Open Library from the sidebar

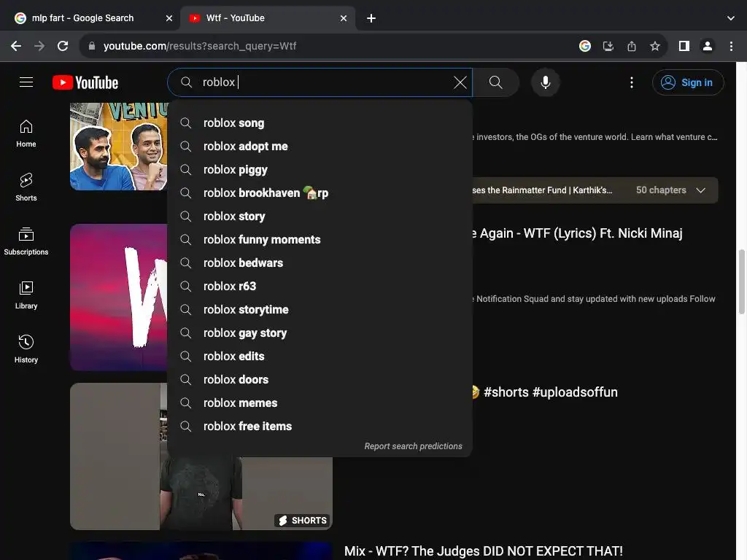[x=26, y=295]
